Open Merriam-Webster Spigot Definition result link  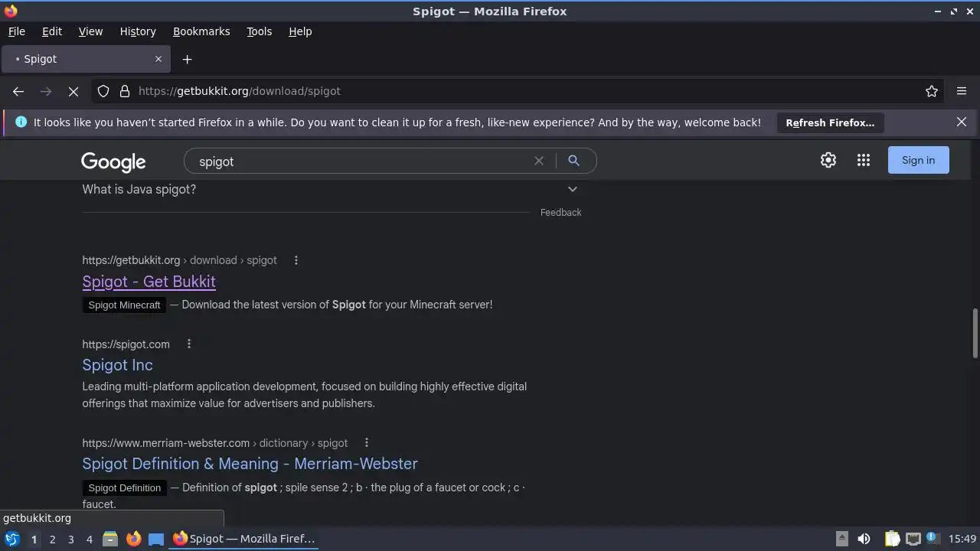point(250,464)
